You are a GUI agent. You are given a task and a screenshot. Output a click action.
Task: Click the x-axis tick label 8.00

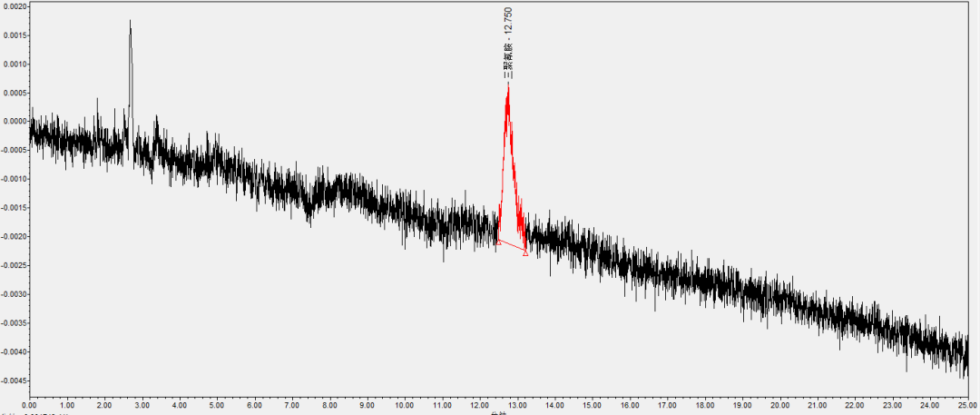(x=330, y=405)
